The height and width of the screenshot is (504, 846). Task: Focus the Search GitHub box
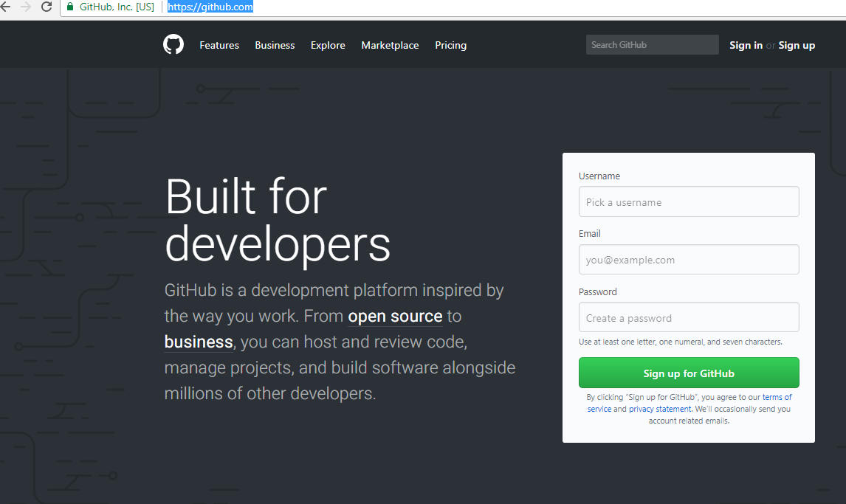[x=652, y=44]
